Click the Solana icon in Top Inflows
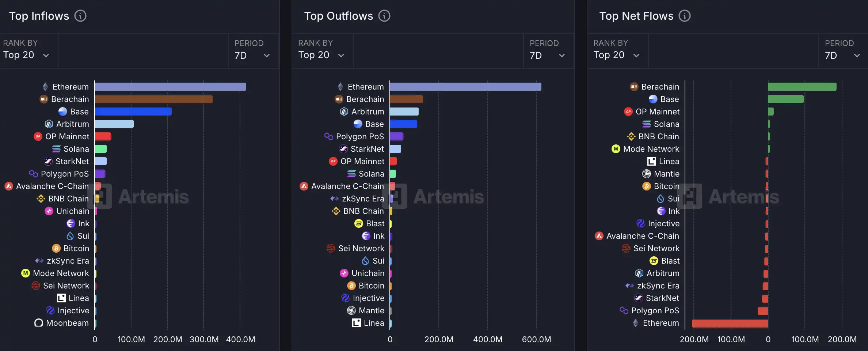This screenshot has width=868, height=351. (x=56, y=149)
